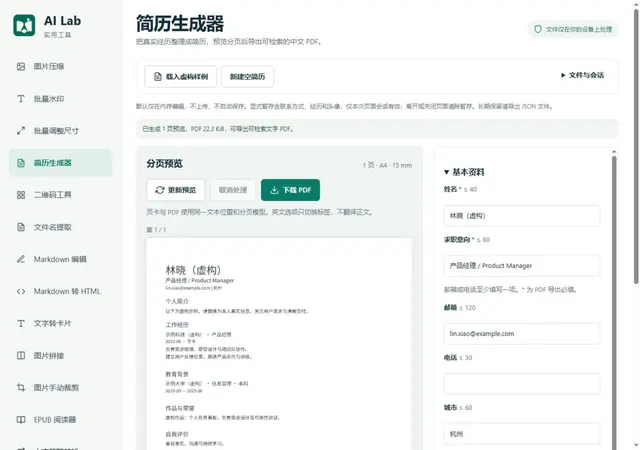Click the 邮箱 input field
Image resolution: width=640 pixels, height=450 pixels.
click(522, 334)
